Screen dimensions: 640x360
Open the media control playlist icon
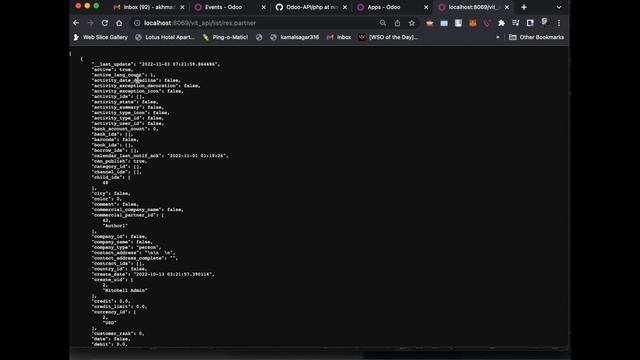coord(516,23)
